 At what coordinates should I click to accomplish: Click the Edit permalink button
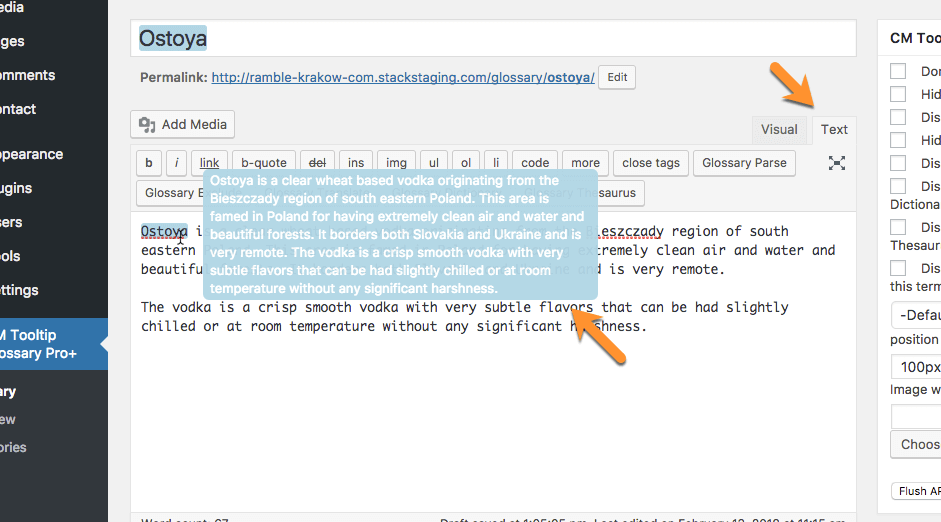617,77
